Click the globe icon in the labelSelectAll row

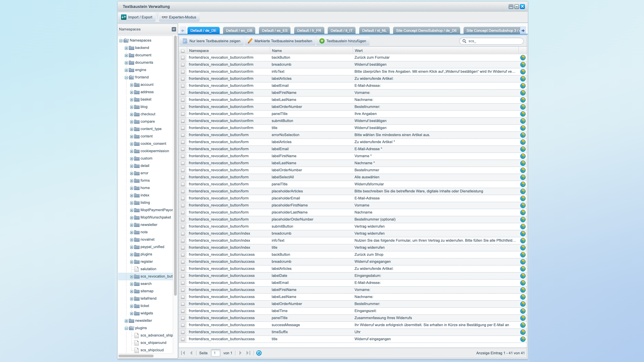(523, 177)
